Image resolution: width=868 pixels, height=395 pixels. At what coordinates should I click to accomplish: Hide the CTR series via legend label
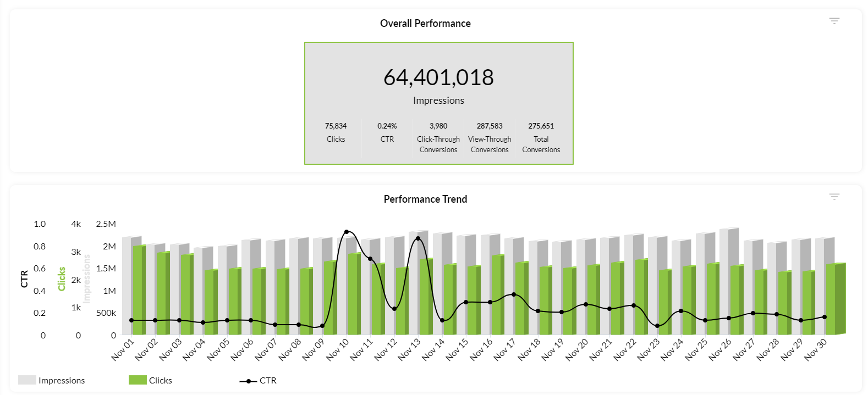(x=268, y=381)
